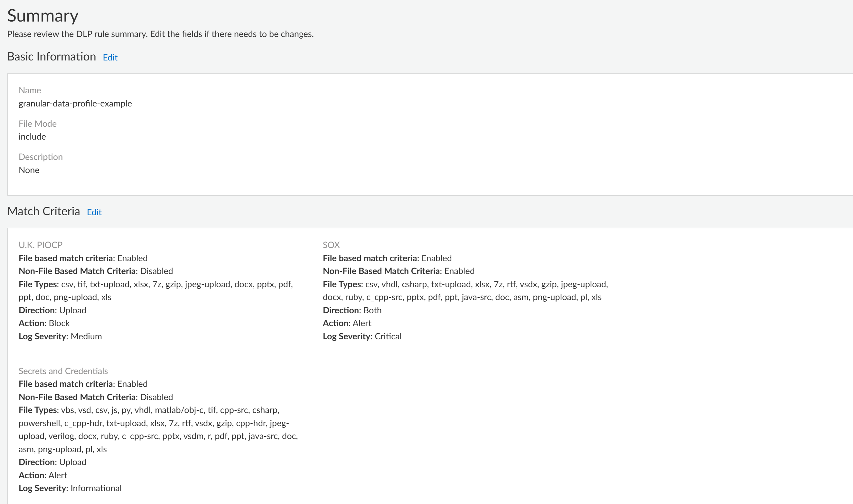Click Edit link beside Basic Information

click(x=110, y=57)
